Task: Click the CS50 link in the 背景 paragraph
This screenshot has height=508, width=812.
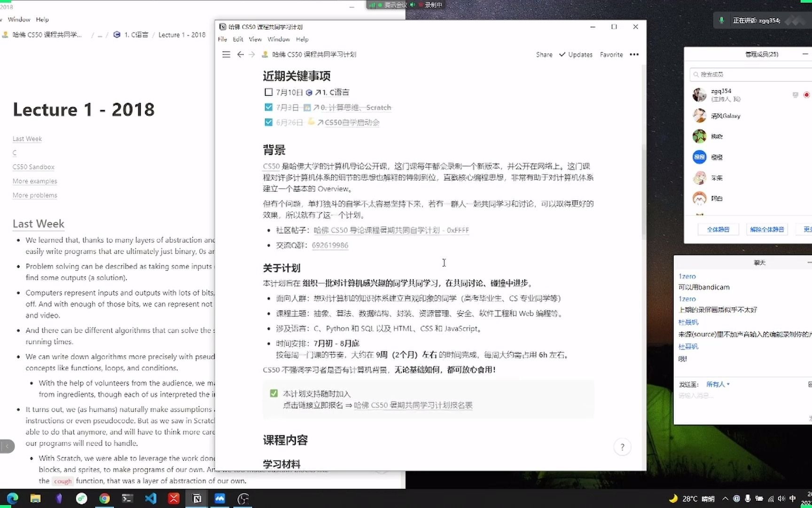Action: (271, 166)
